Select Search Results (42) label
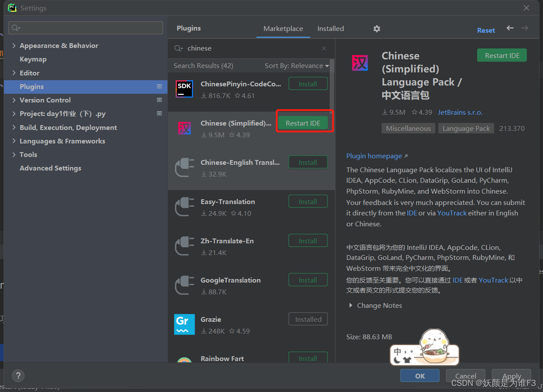 [203, 66]
